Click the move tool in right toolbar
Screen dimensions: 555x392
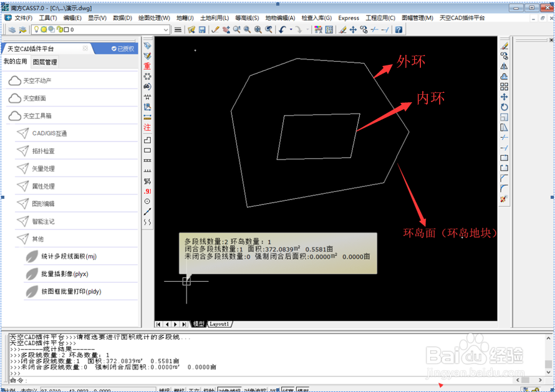[x=504, y=97]
